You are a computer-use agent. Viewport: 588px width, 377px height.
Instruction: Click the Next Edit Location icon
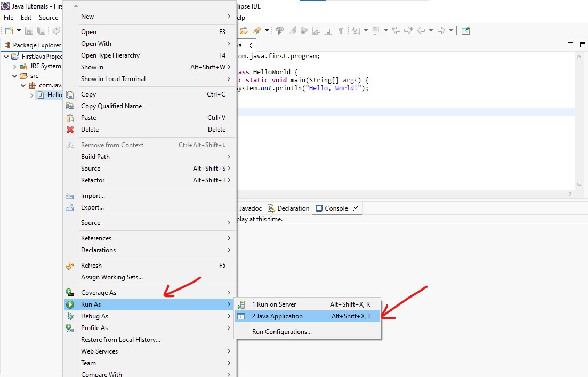pyautogui.click(x=408, y=30)
